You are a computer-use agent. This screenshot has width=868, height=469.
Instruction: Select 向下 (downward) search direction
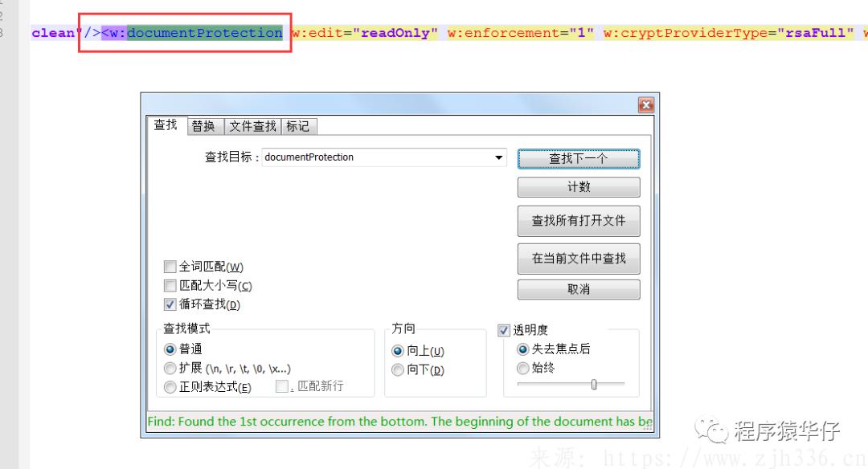pos(398,369)
